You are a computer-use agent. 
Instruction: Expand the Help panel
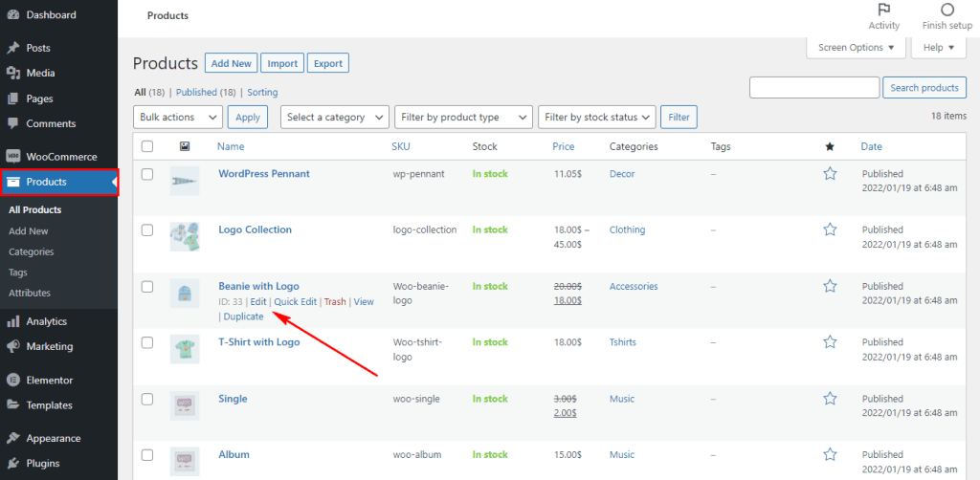(x=939, y=48)
